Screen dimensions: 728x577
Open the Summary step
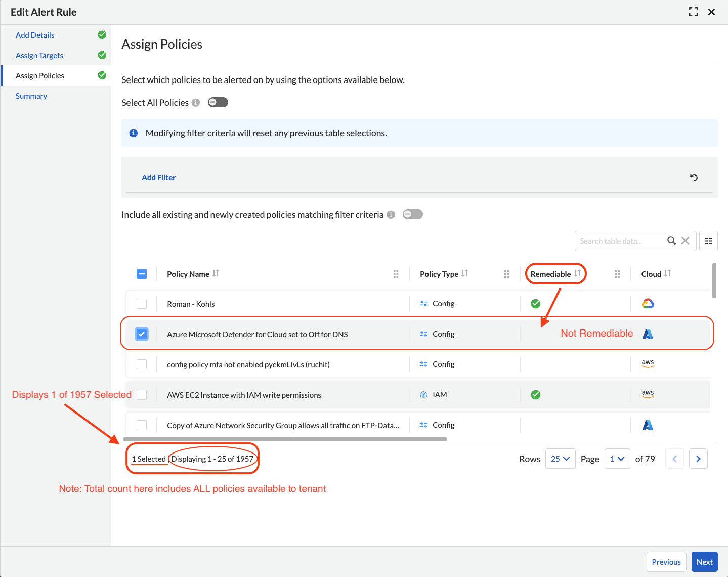click(x=31, y=96)
